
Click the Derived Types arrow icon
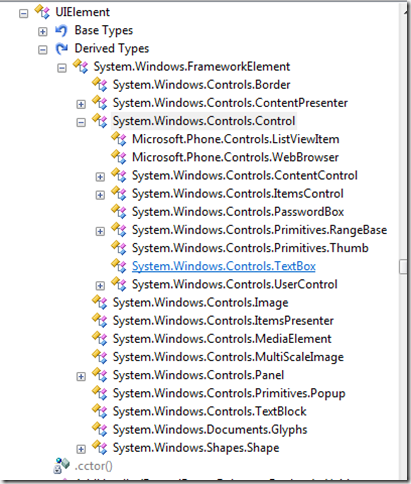pyautogui.click(x=62, y=49)
